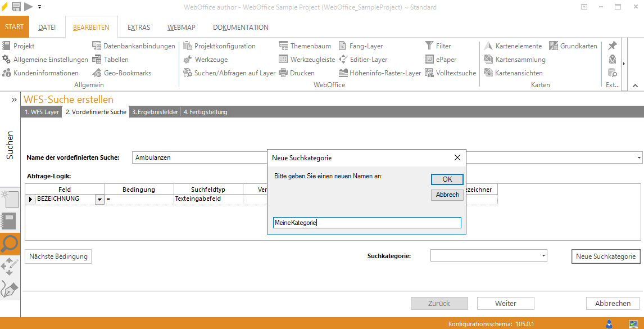
Task: Select the magnifier search icon in sidebar
Action: [x=10, y=245]
